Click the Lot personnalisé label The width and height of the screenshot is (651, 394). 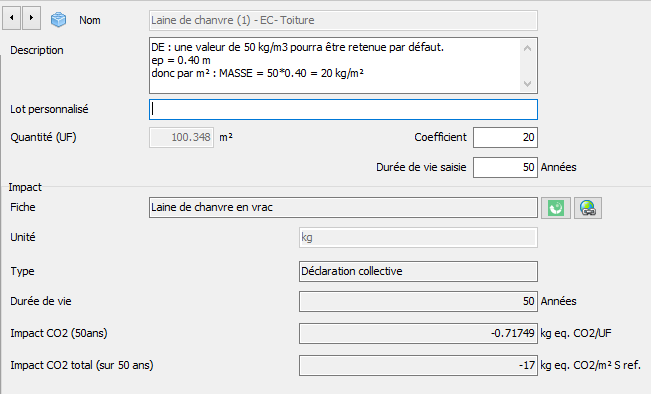49,109
